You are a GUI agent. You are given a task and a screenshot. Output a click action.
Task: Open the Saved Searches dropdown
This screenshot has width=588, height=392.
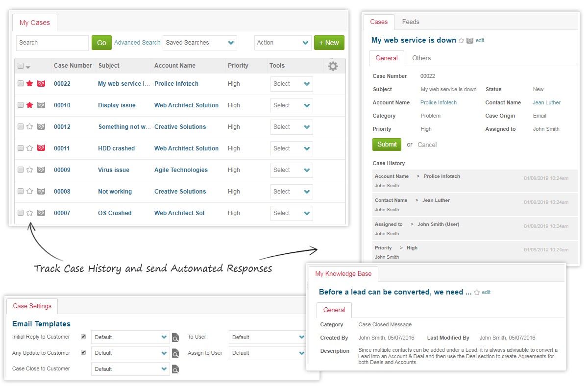coord(200,43)
